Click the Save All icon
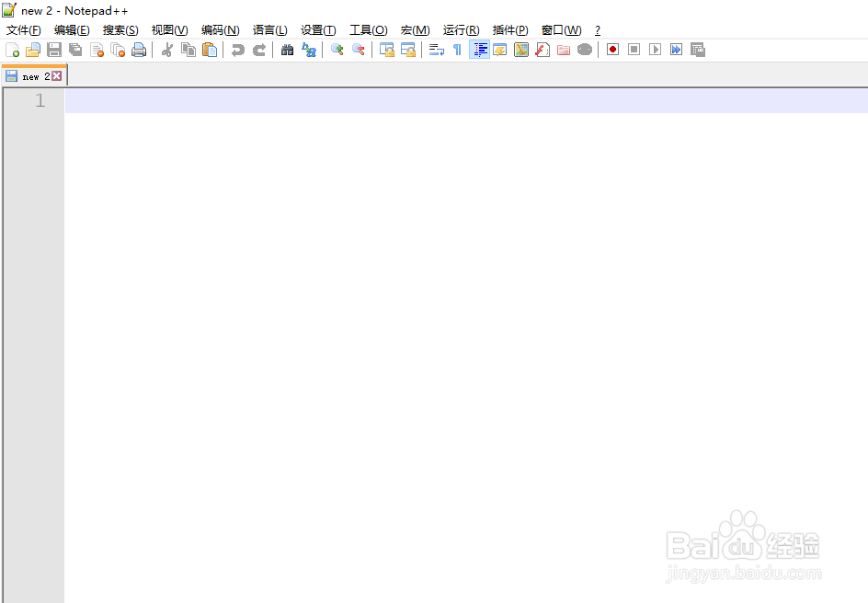The width and height of the screenshot is (868, 603). tap(75, 50)
